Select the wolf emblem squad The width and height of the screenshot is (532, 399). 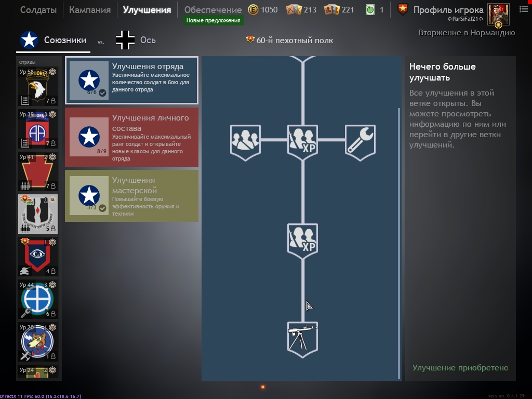point(38,342)
